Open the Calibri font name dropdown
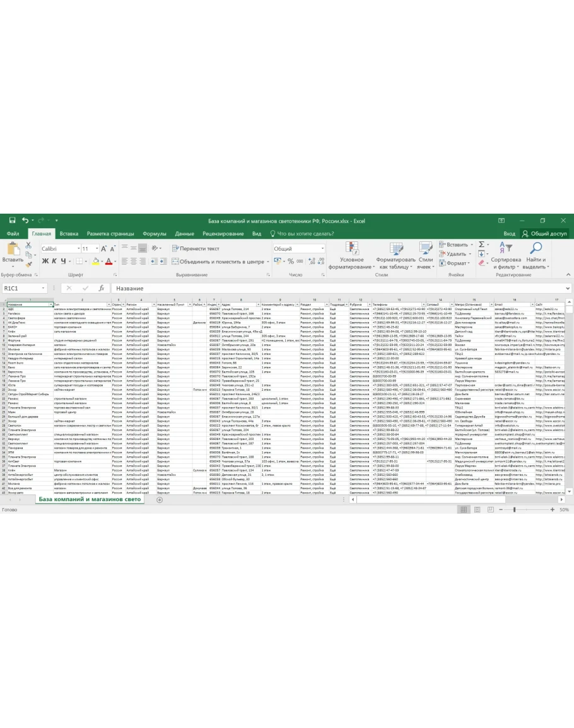574x728 pixels. tap(79, 249)
